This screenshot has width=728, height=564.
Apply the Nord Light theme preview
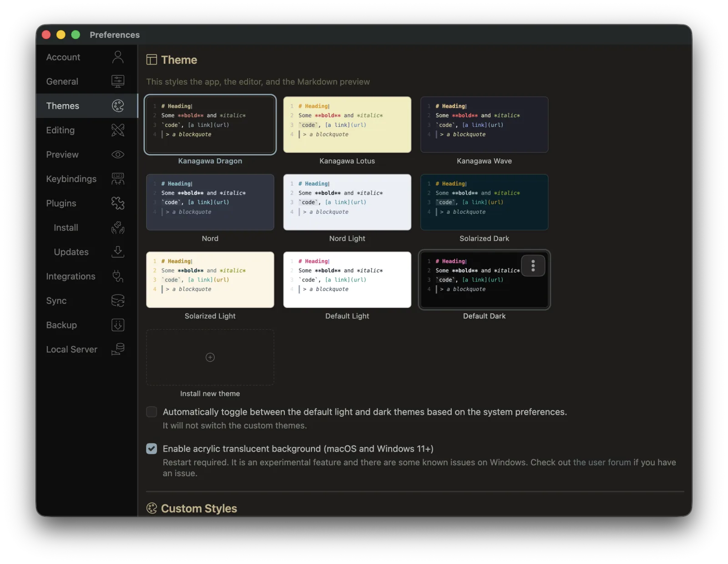pos(347,202)
